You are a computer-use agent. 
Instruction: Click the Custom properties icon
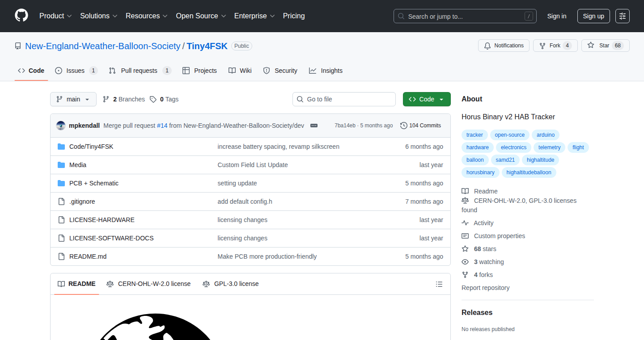pyautogui.click(x=465, y=236)
